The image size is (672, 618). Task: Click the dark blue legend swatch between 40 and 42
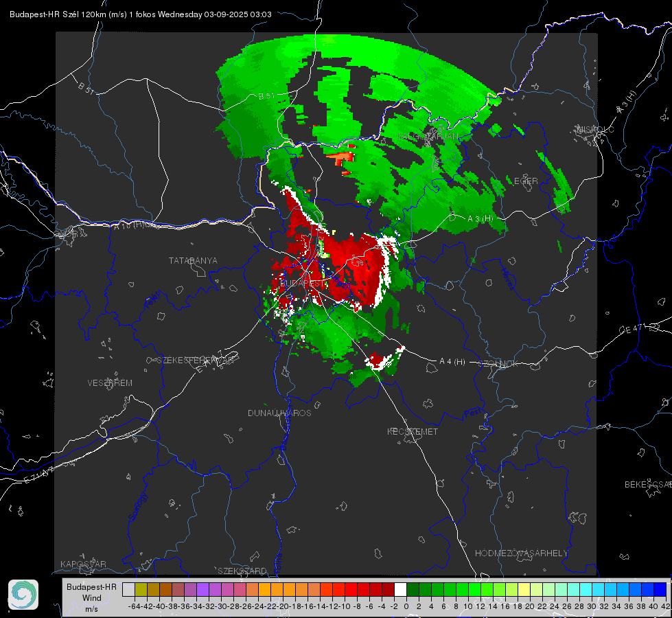click(660, 589)
